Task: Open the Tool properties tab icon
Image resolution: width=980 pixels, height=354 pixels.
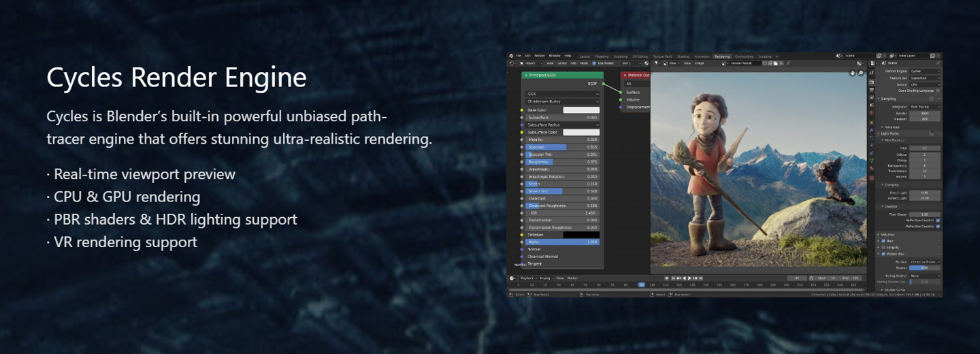Action: [x=872, y=72]
